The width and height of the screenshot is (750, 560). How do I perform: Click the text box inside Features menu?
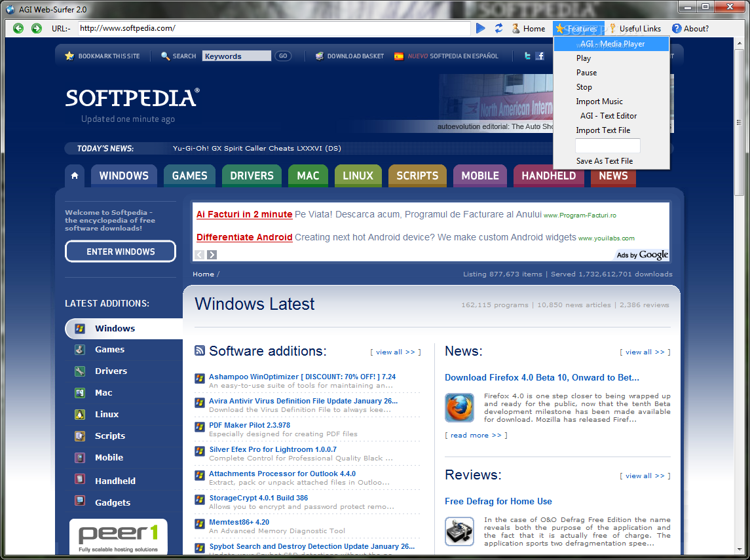(x=607, y=145)
